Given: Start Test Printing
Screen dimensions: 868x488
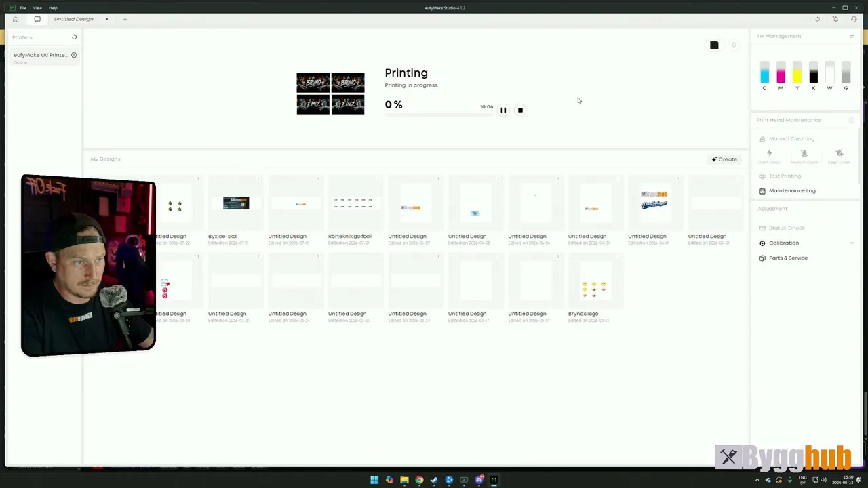Looking at the screenshot, I should point(780,176).
